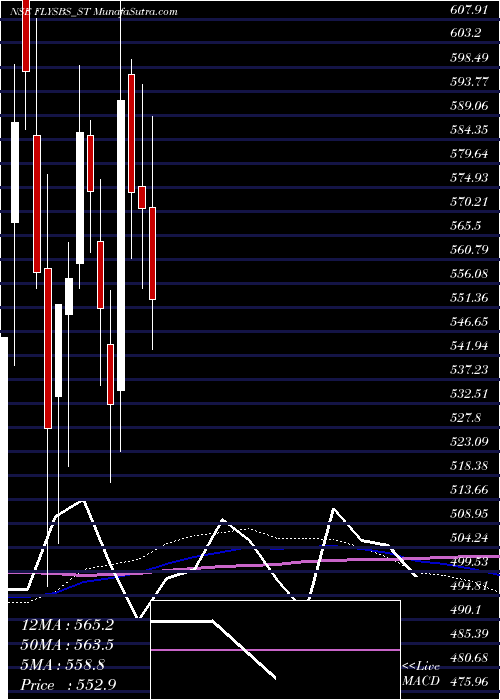Select the 499.53 price axis label

[x=469, y=562]
